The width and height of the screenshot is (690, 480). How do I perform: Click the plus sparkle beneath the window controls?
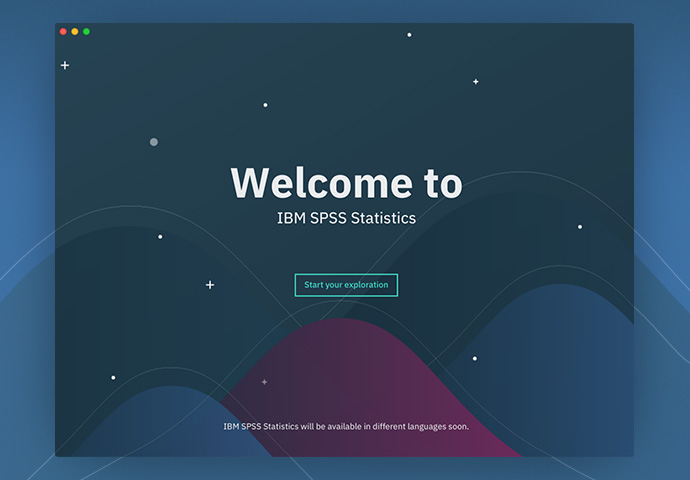65,65
